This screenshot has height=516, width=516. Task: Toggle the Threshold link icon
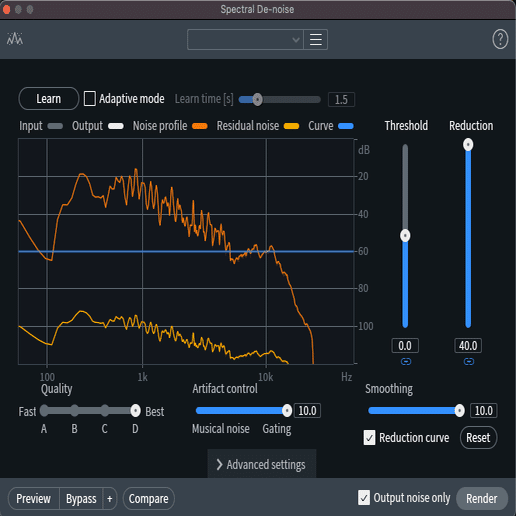pos(406,362)
